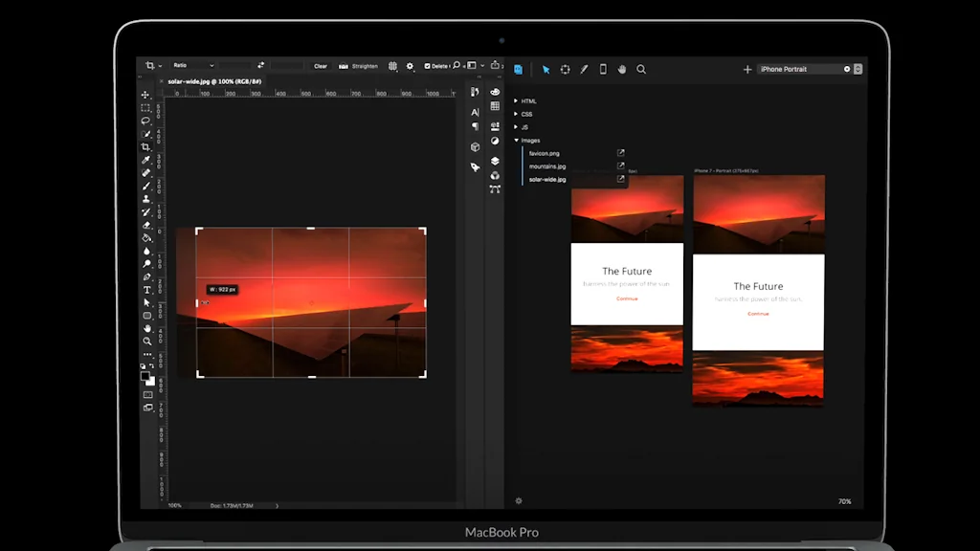Select the Pencil tool in preview toolbar
The image size is (980, 551).
[x=585, y=69]
